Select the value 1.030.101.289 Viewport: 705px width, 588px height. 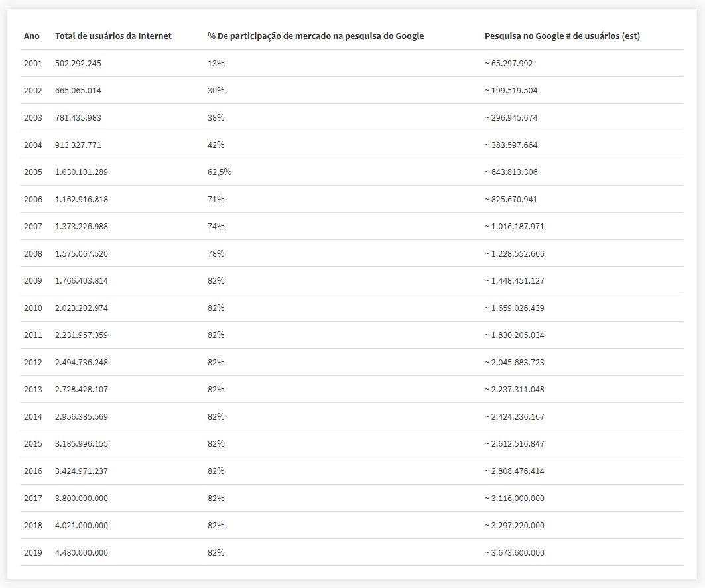[82, 172]
